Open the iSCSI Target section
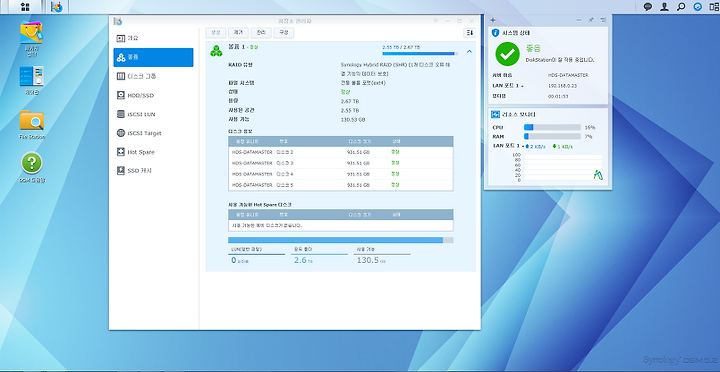Image resolution: width=720 pixels, height=372 pixels. coord(153,133)
